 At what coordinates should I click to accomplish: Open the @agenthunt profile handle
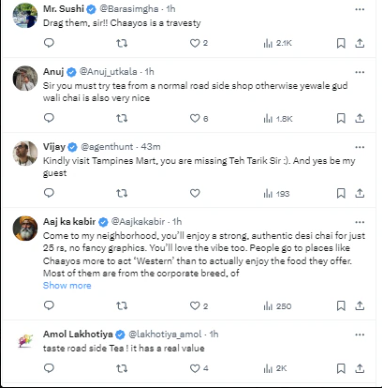tap(107, 147)
